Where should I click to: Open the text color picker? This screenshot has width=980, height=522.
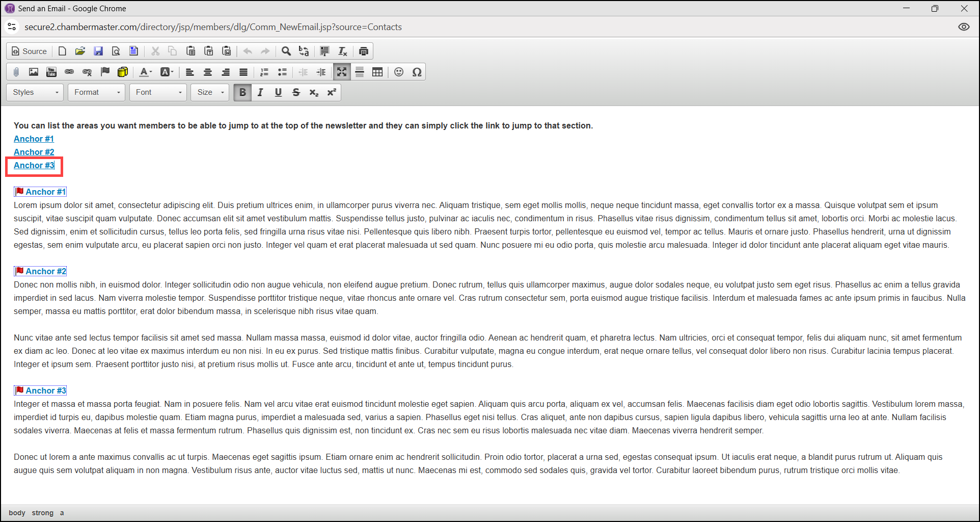tap(146, 72)
